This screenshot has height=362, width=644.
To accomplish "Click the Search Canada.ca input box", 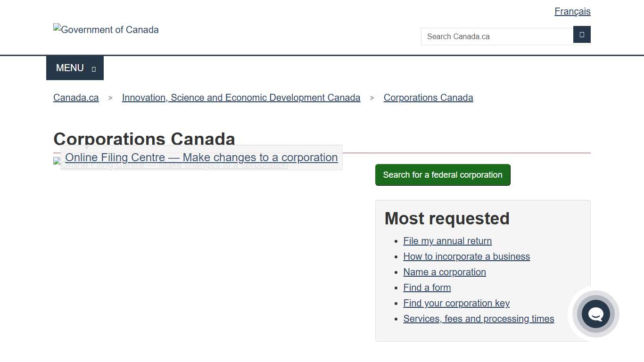I will point(496,36).
